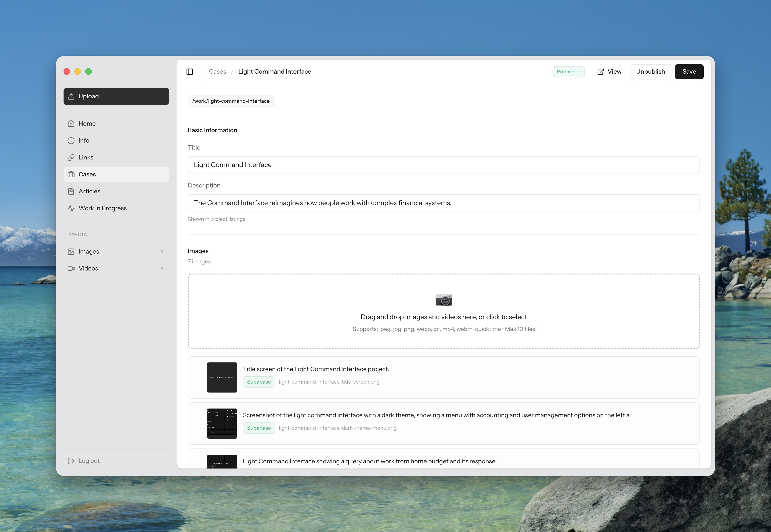Click the Title input field
This screenshot has width=771, height=532.
click(x=443, y=165)
